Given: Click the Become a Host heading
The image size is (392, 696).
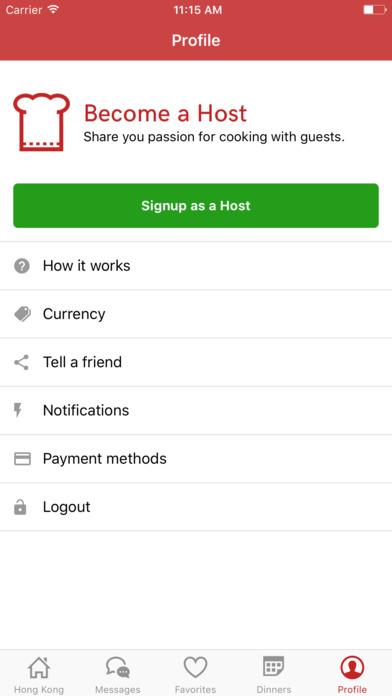Looking at the screenshot, I should point(165,113).
